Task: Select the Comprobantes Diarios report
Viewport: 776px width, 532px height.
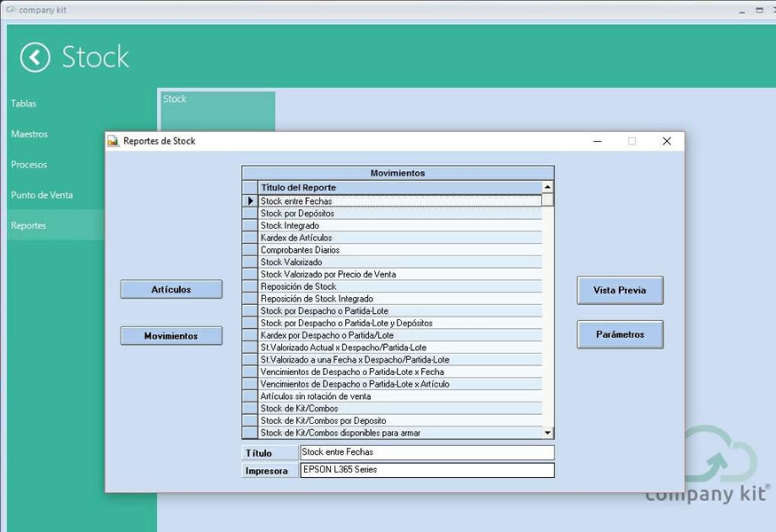Action: tap(400, 250)
